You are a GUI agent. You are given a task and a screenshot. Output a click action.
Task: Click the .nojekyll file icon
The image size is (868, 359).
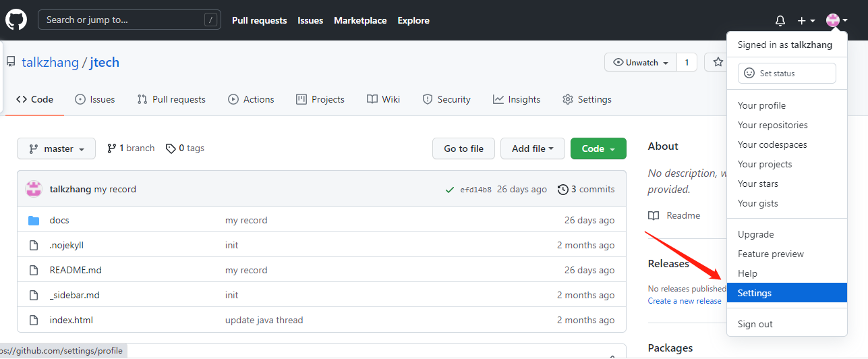tap(34, 245)
